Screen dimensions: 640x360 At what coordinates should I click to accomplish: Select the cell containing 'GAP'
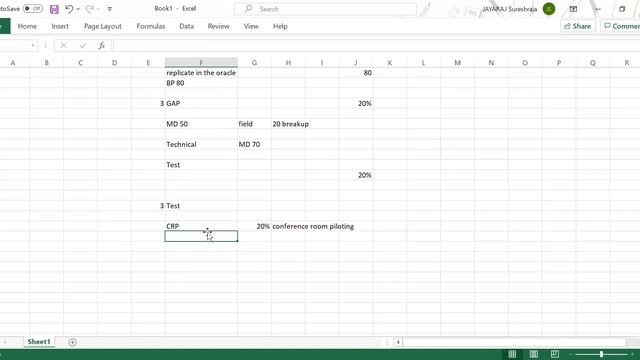pos(201,103)
